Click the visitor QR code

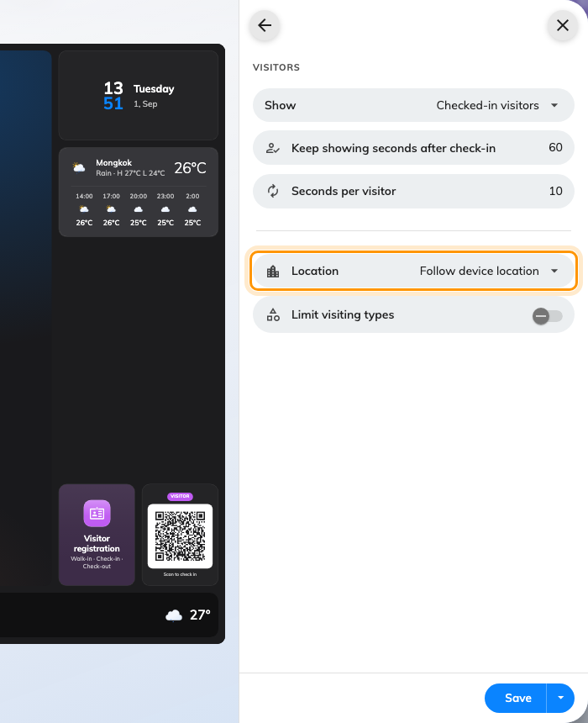pos(180,536)
